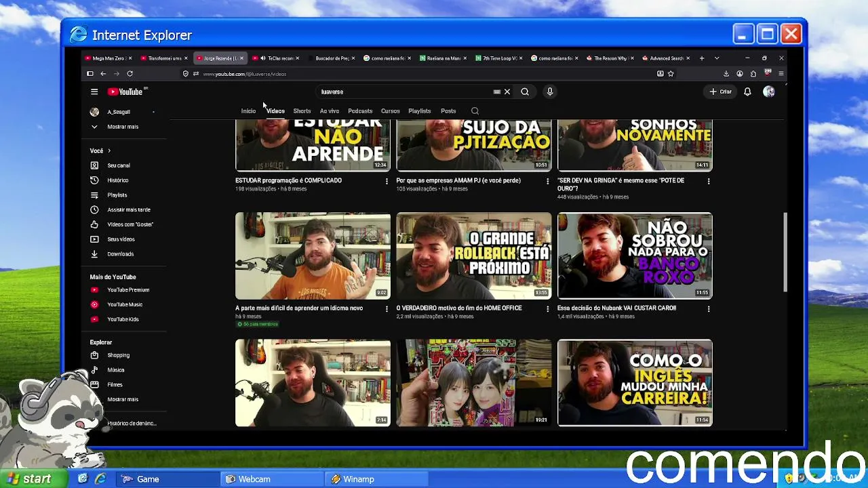This screenshot has width=868, height=488.
Task: Open the YouTube notifications bell
Action: coord(747,91)
